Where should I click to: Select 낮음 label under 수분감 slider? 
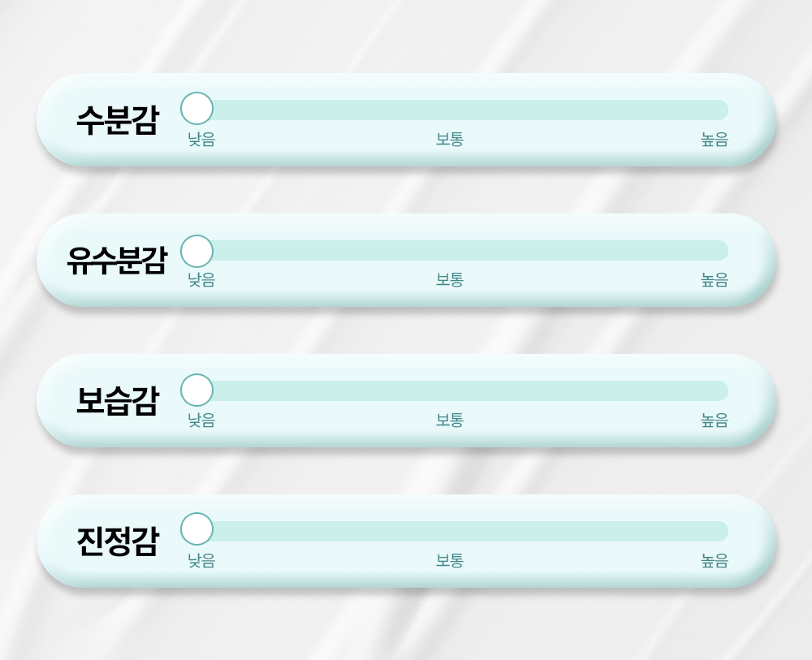point(201,140)
